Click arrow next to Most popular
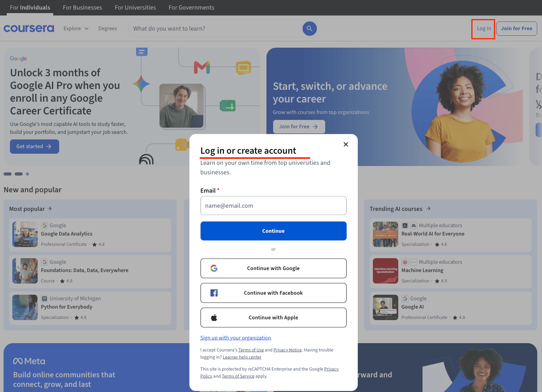 click(50, 209)
